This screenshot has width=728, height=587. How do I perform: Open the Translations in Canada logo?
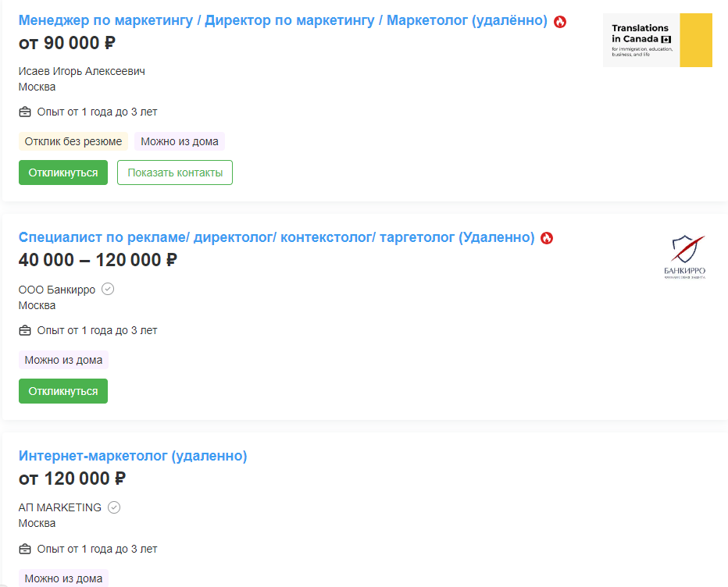(x=657, y=40)
